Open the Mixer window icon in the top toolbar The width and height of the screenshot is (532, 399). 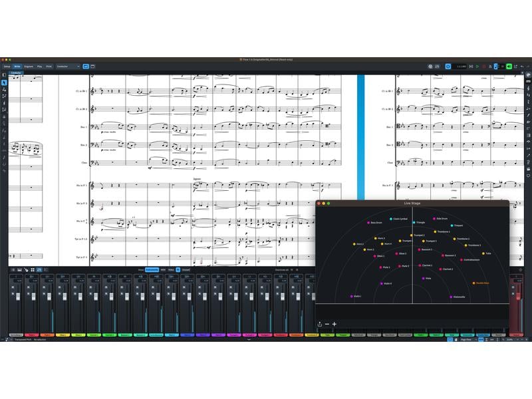click(438, 66)
